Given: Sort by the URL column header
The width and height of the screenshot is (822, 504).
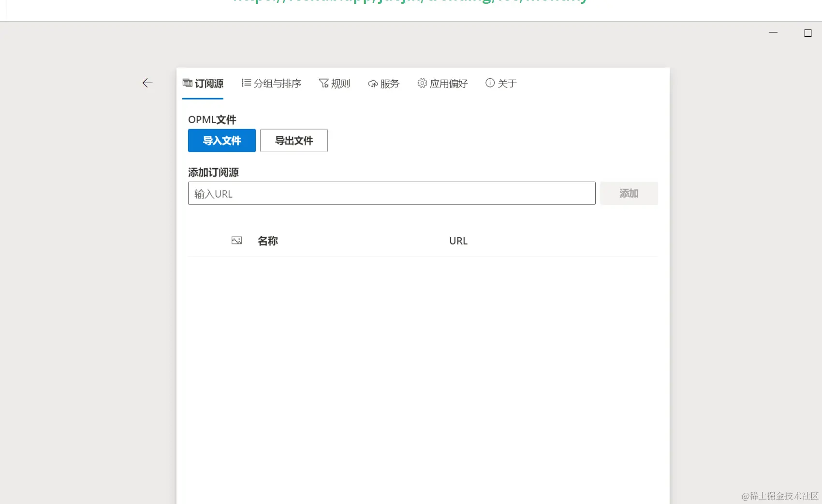Looking at the screenshot, I should (x=458, y=241).
